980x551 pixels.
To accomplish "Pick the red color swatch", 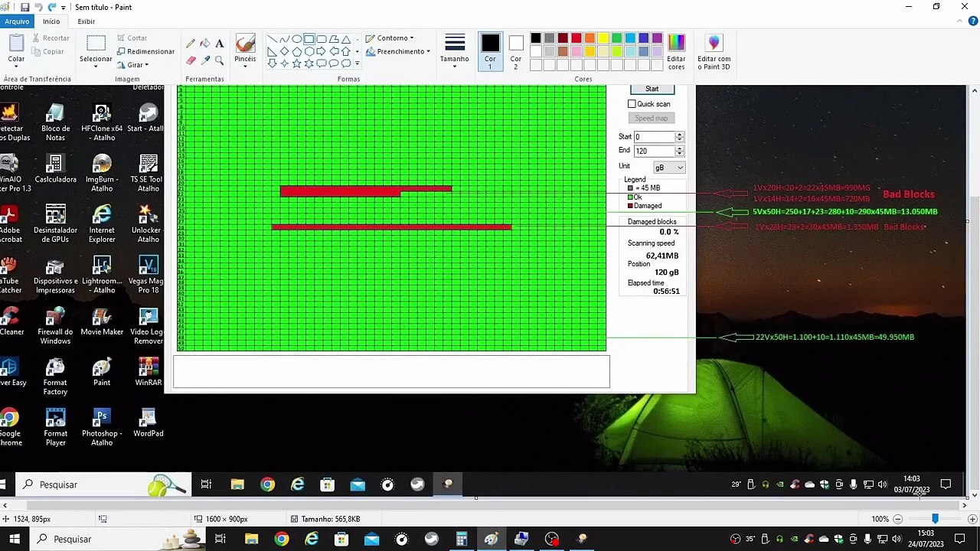I will click(x=577, y=38).
